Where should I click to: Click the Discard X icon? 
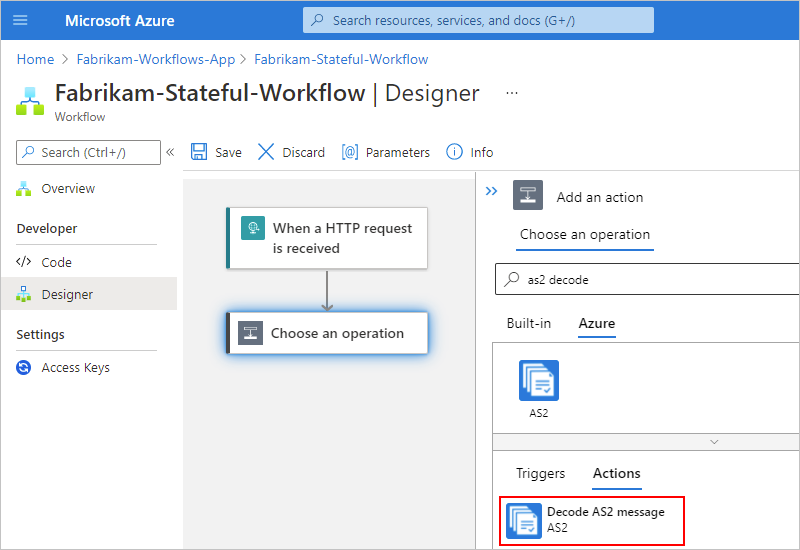point(266,152)
